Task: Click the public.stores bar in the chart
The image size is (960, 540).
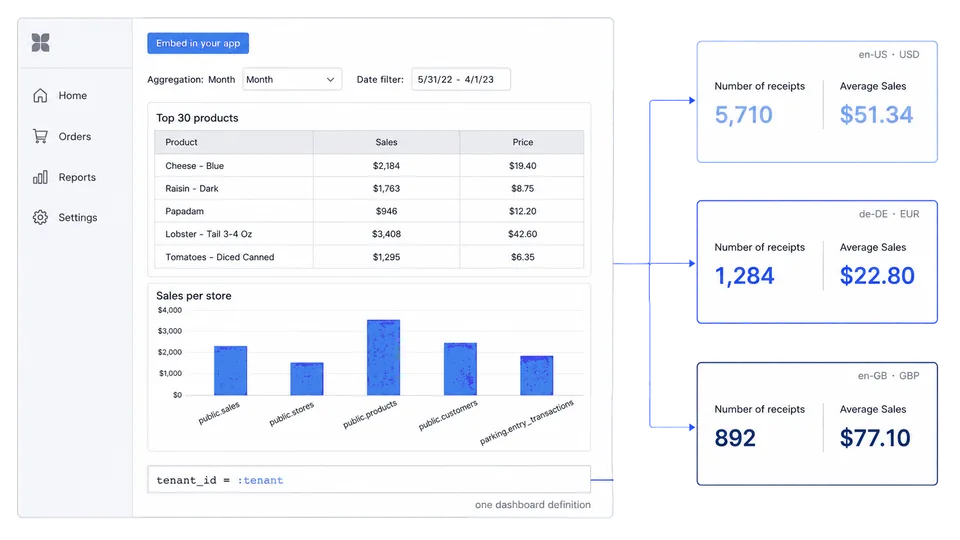Action: coord(307,379)
